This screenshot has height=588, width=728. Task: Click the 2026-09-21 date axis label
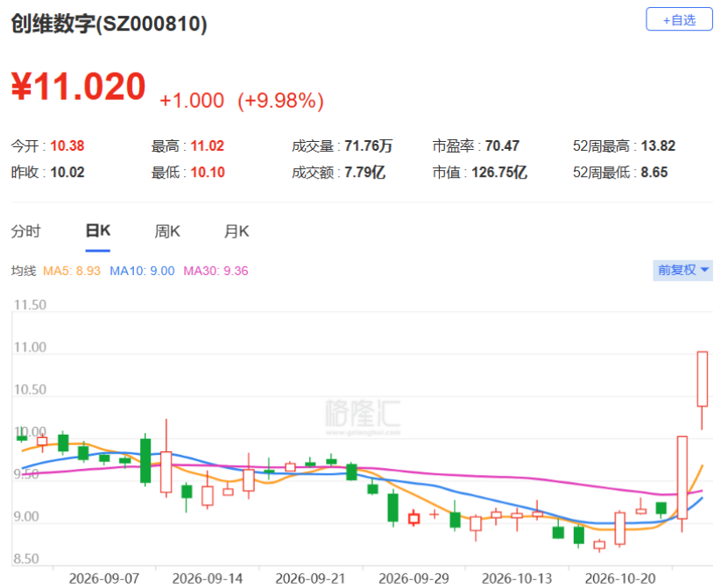click(x=310, y=578)
